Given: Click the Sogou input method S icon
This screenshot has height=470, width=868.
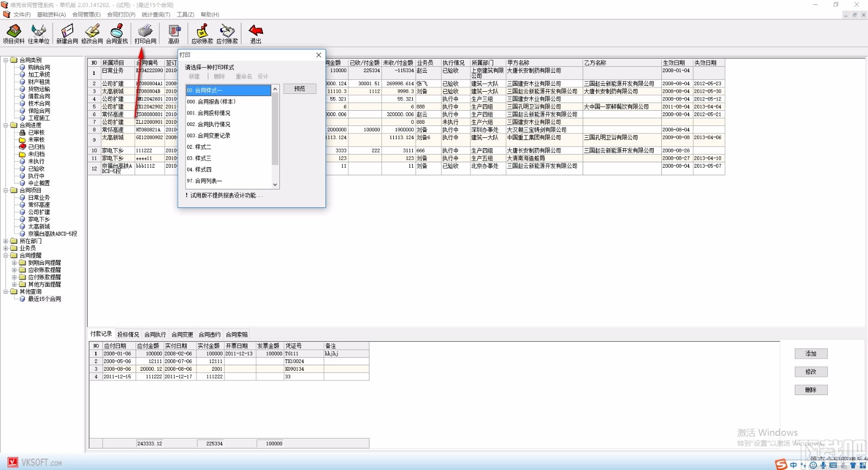Looking at the screenshot, I should tap(781, 465).
